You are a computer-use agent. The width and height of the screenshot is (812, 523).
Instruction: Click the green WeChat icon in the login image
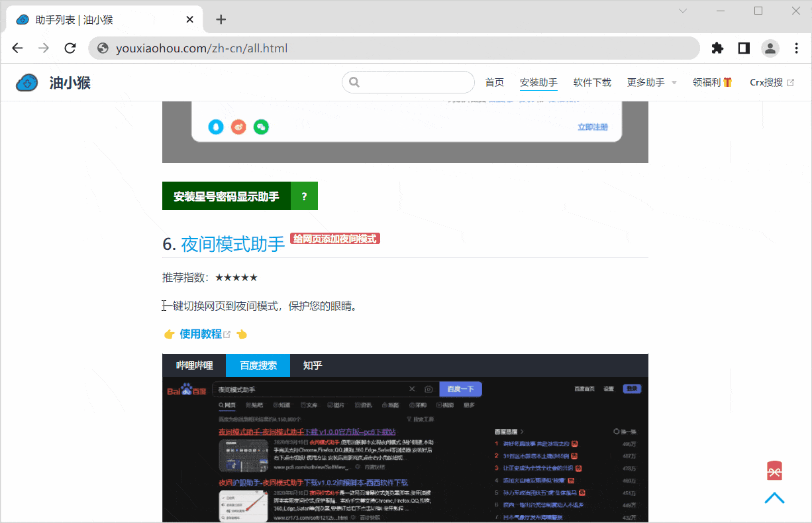pos(261,127)
